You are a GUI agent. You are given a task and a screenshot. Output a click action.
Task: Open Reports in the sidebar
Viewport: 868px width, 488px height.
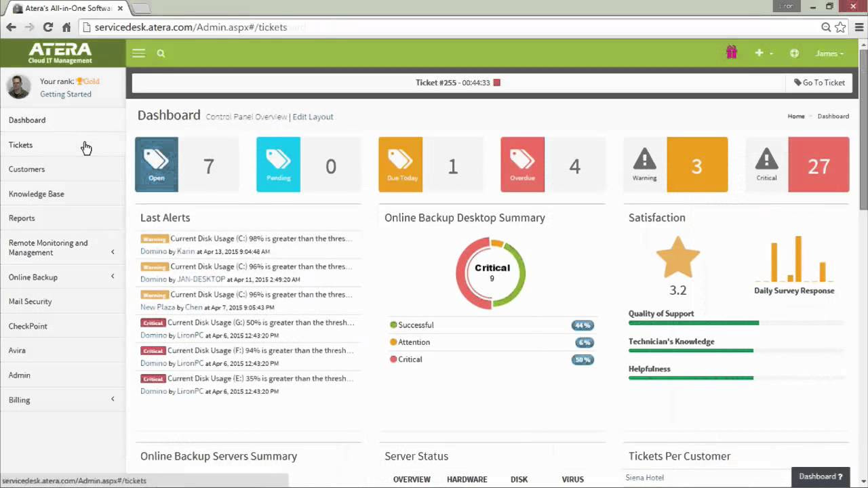tap(22, 218)
